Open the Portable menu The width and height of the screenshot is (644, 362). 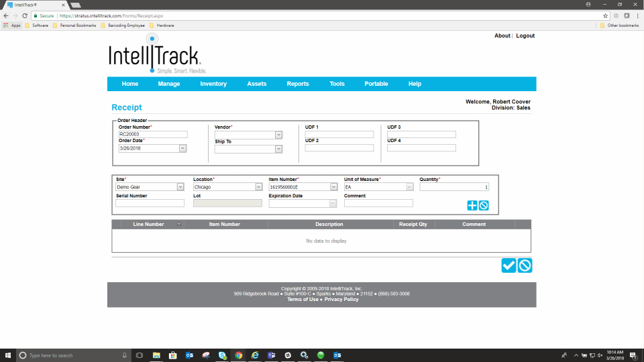click(x=376, y=84)
